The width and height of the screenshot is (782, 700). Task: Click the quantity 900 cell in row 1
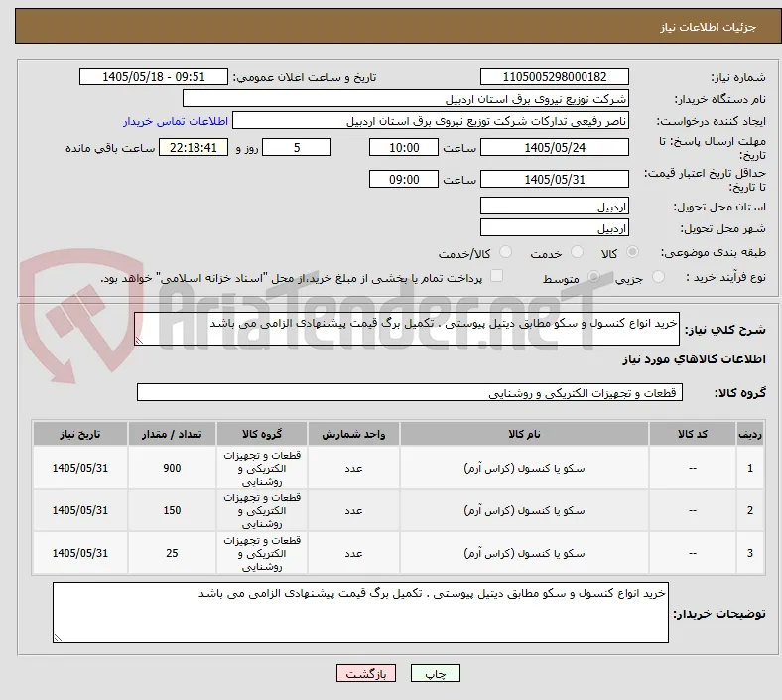point(172,468)
